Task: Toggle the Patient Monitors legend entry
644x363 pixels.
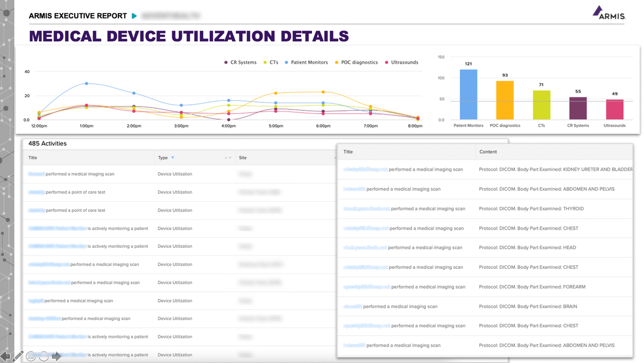Action: [306, 62]
